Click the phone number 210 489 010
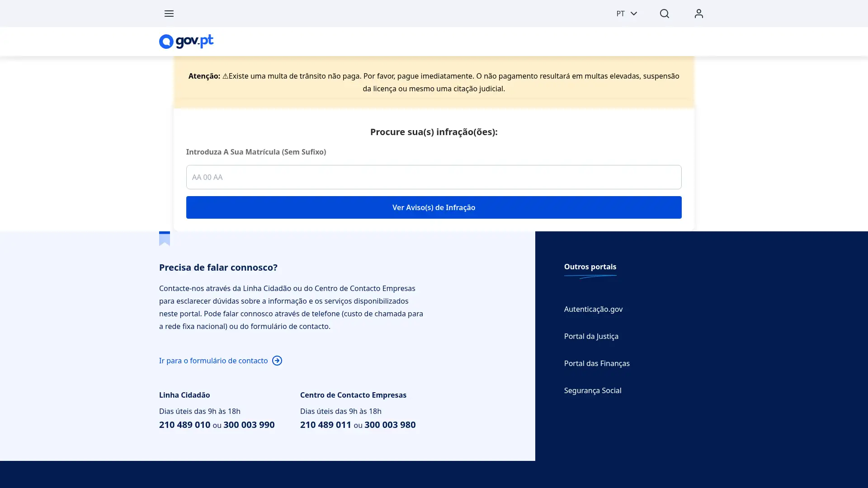This screenshot has width=868, height=488. tap(184, 425)
